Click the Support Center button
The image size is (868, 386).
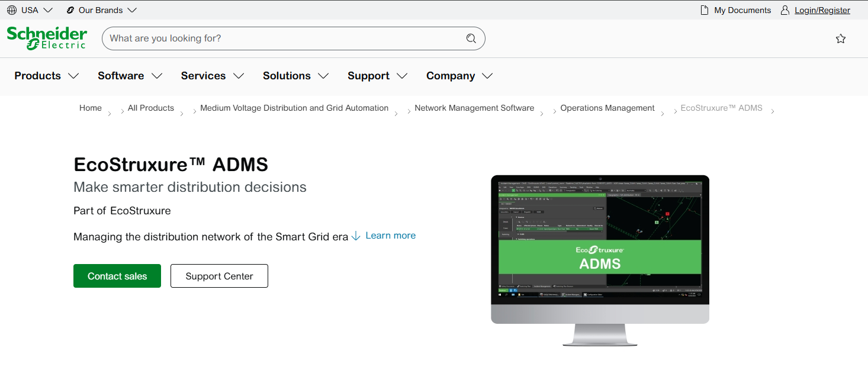pyautogui.click(x=219, y=276)
